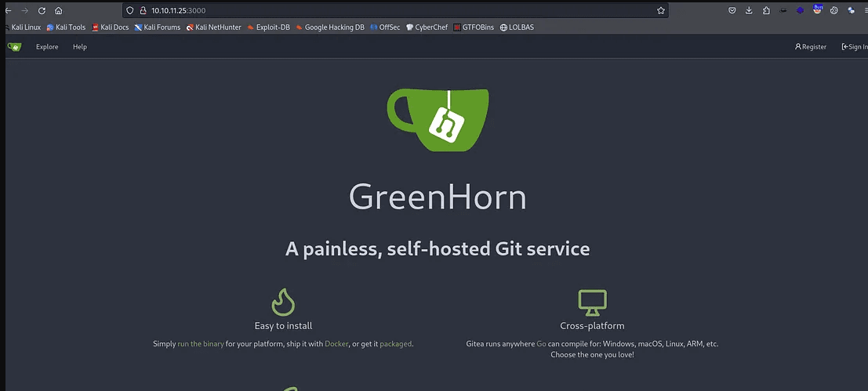
Task: Open the extensions puzzle icon
Action: [x=766, y=11]
